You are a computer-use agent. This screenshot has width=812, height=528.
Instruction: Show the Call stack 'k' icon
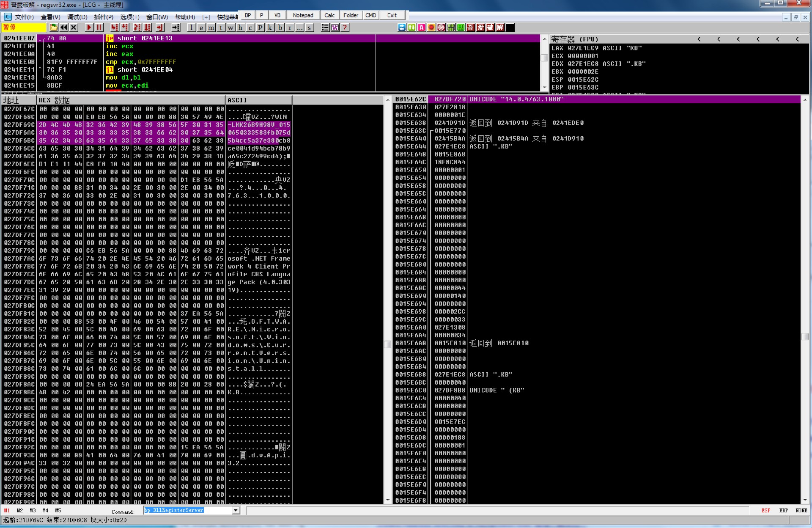click(270, 27)
